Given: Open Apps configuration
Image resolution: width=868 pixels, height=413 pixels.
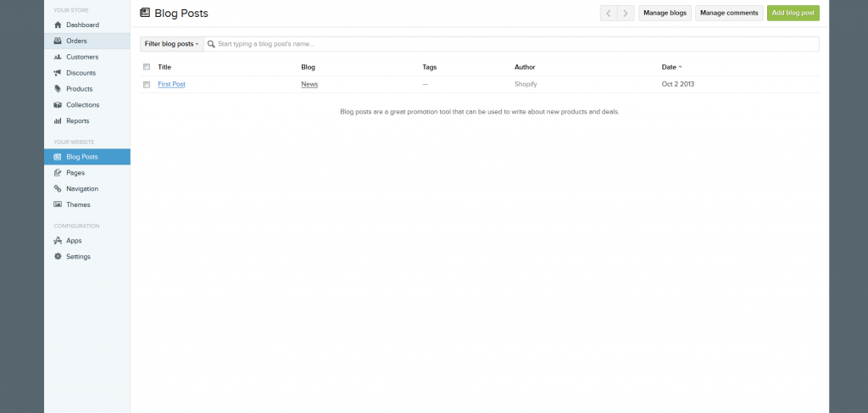Looking at the screenshot, I should tap(87, 241).
